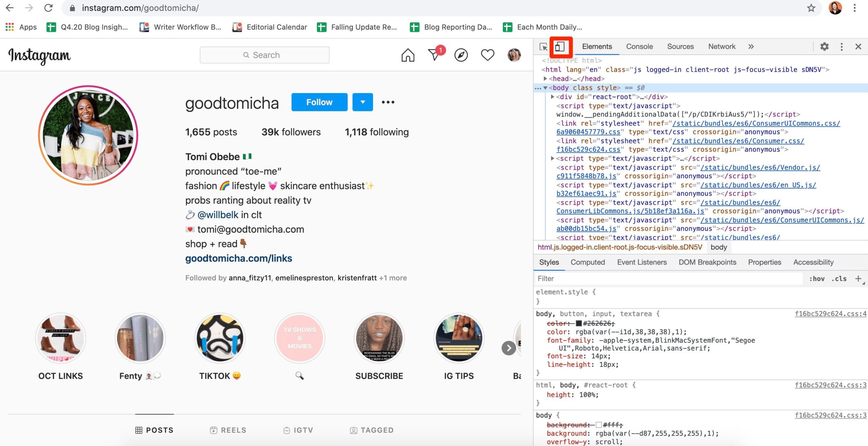Open the Computed styles tab

pyautogui.click(x=588, y=262)
